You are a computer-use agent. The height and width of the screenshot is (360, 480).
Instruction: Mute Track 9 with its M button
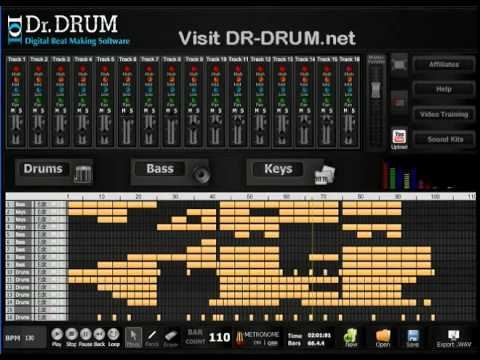(190, 110)
